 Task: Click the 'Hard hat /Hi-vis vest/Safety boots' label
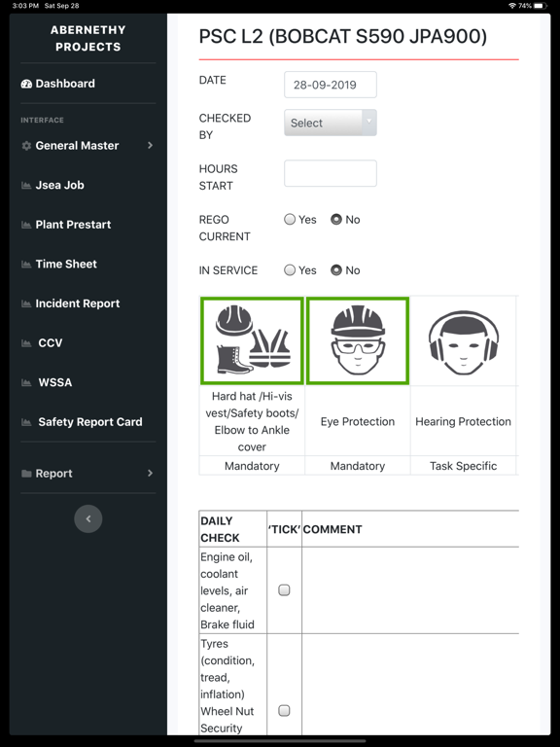[252, 421]
